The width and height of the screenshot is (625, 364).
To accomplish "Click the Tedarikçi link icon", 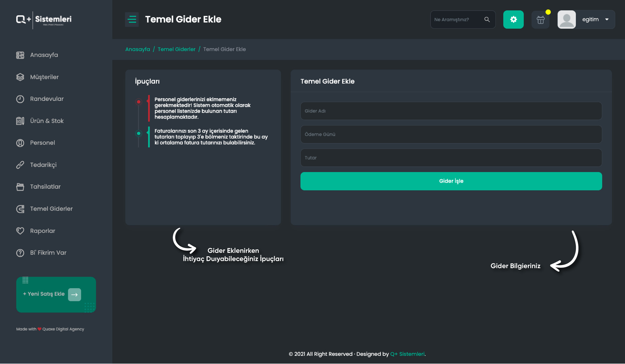I will [x=20, y=165].
